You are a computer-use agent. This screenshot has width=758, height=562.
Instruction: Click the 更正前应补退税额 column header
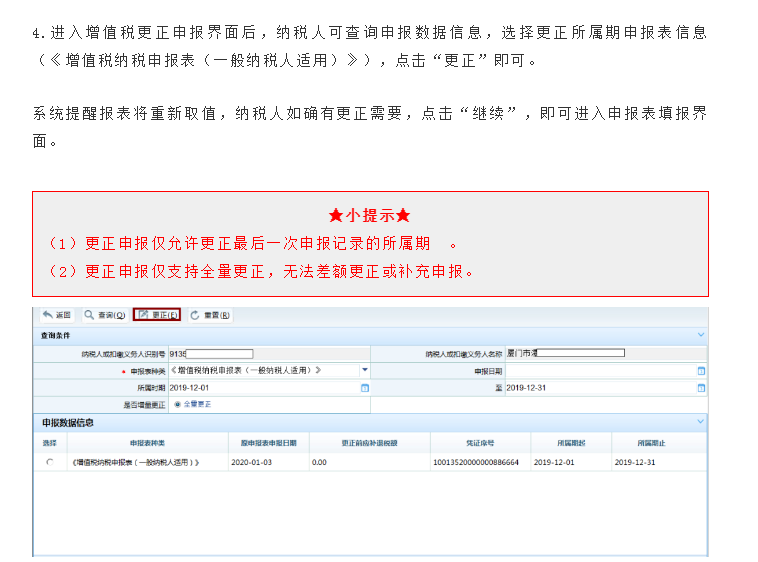point(369,443)
